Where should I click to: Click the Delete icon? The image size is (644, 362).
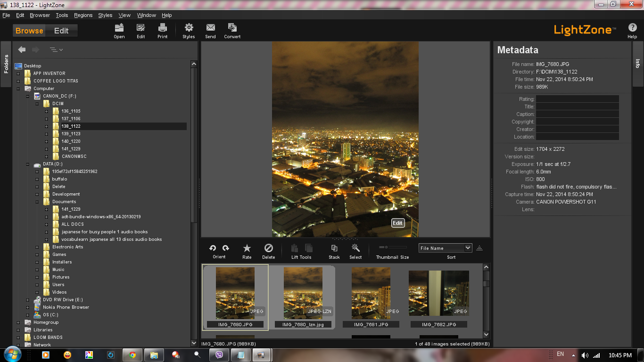(268, 248)
